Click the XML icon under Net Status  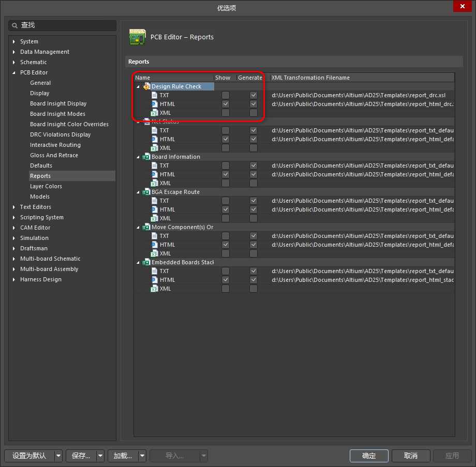[x=155, y=148]
